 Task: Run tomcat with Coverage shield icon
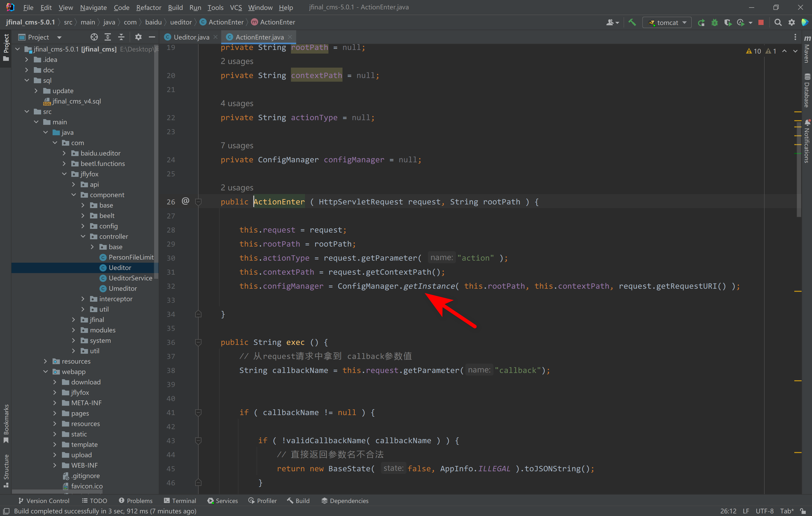click(727, 22)
